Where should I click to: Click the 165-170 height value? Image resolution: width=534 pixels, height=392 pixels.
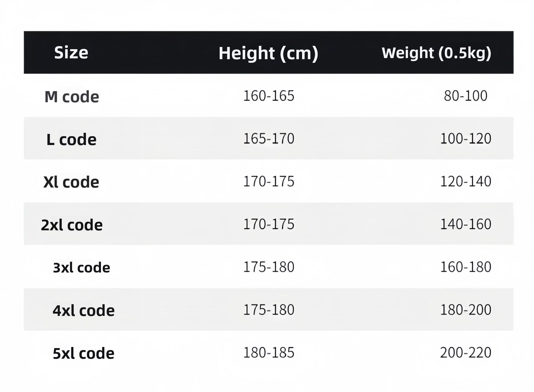269,139
